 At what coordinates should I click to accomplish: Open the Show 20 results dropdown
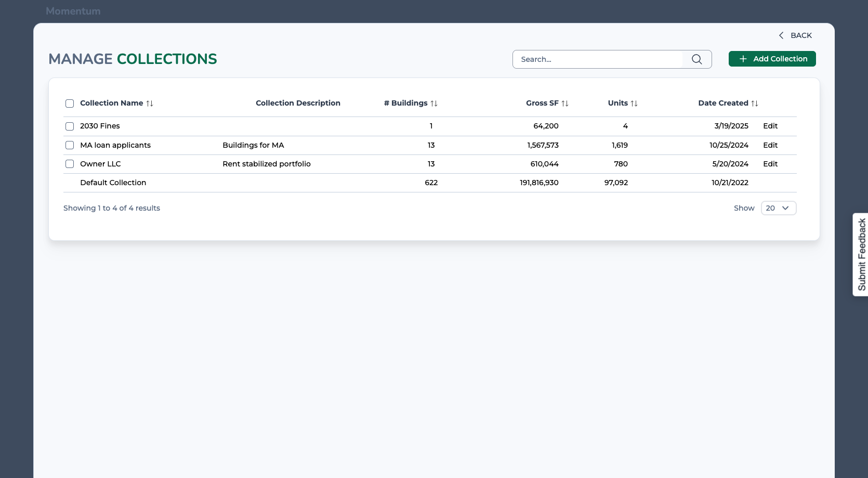point(778,208)
